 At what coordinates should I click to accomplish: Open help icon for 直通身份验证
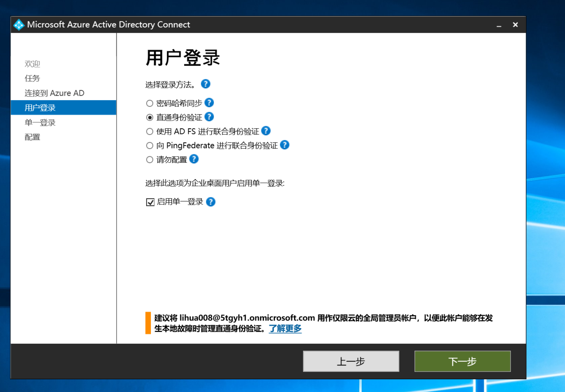(209, 117)
